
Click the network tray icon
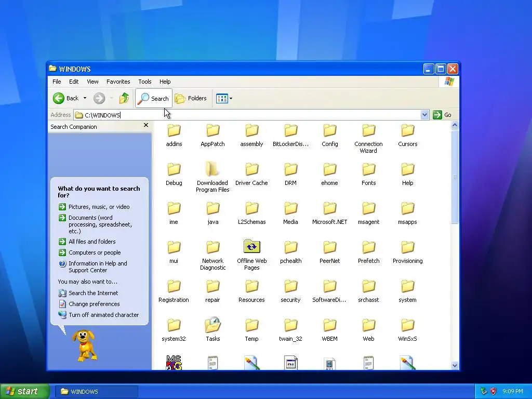pyautogui.click(x=484, y=391)
